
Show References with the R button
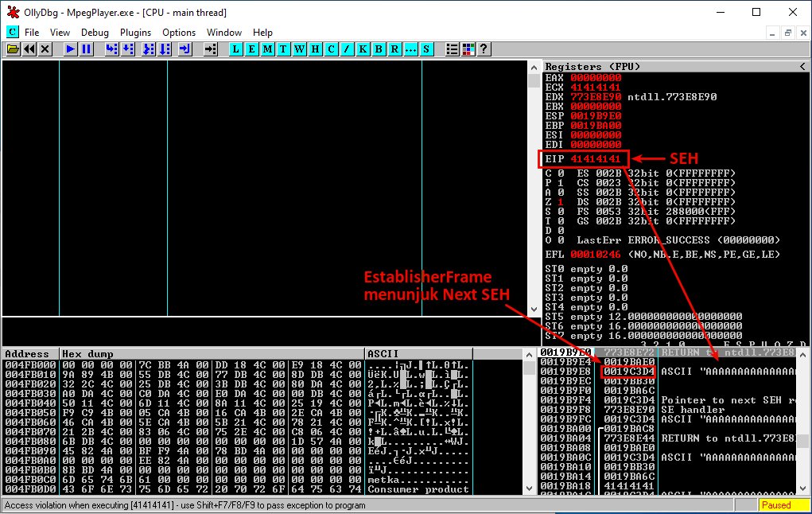pos(394,49)
